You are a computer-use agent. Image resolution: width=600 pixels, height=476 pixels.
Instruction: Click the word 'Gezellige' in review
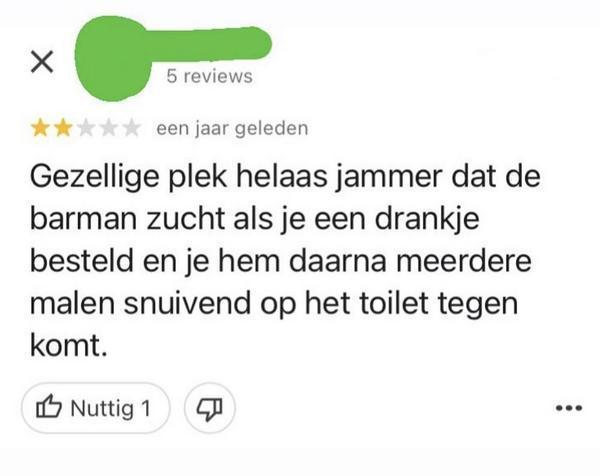[x=95, y=177]
